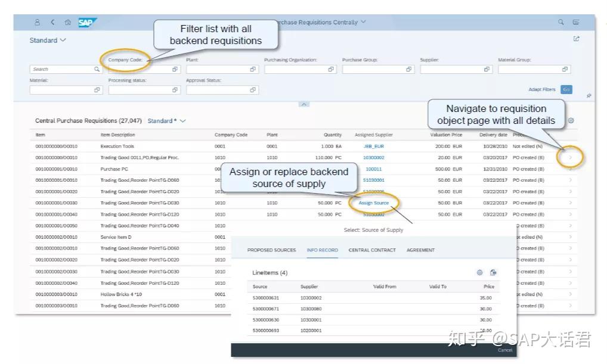The width and height of the screenshot is (607, 364).
Task: Click the share icon below the shell bar
Action: (576, 38)
